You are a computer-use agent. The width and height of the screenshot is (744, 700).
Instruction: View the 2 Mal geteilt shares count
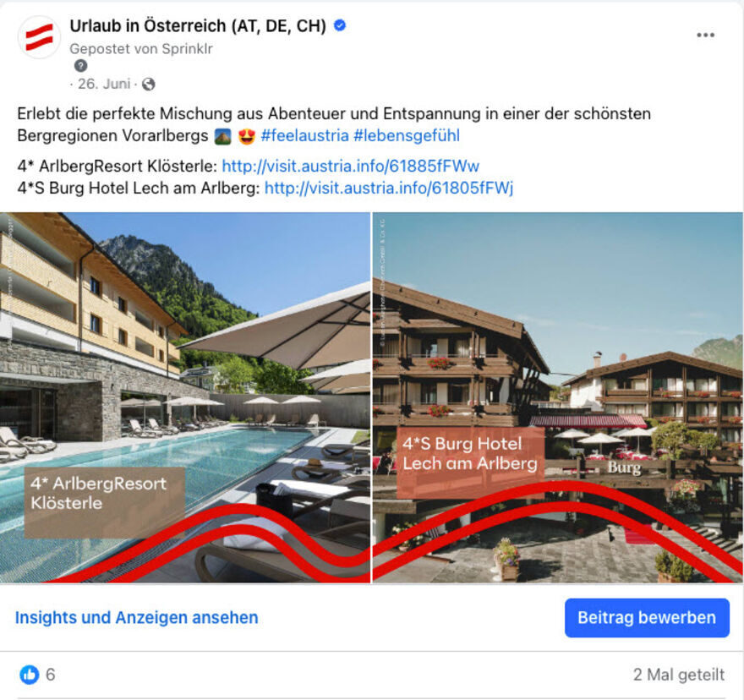click(679, 675)
